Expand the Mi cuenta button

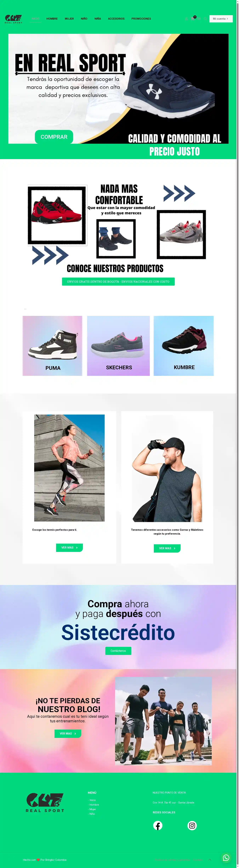221,19
